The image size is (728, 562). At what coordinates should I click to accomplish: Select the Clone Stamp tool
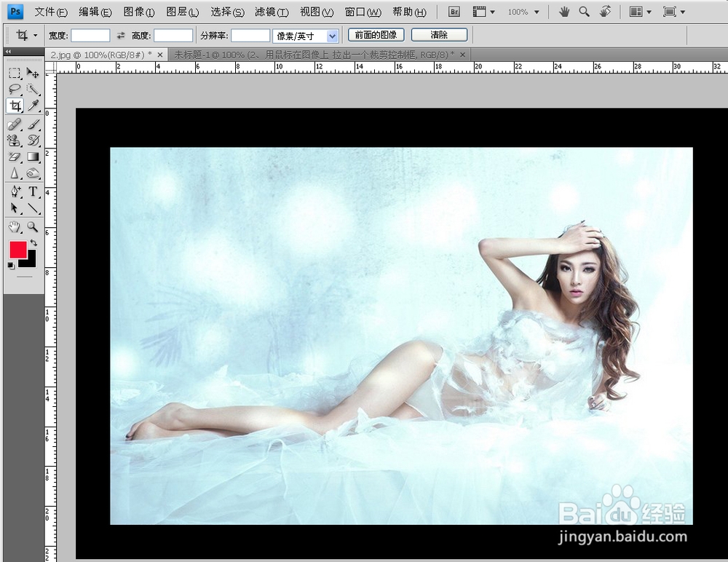(15, 140)
